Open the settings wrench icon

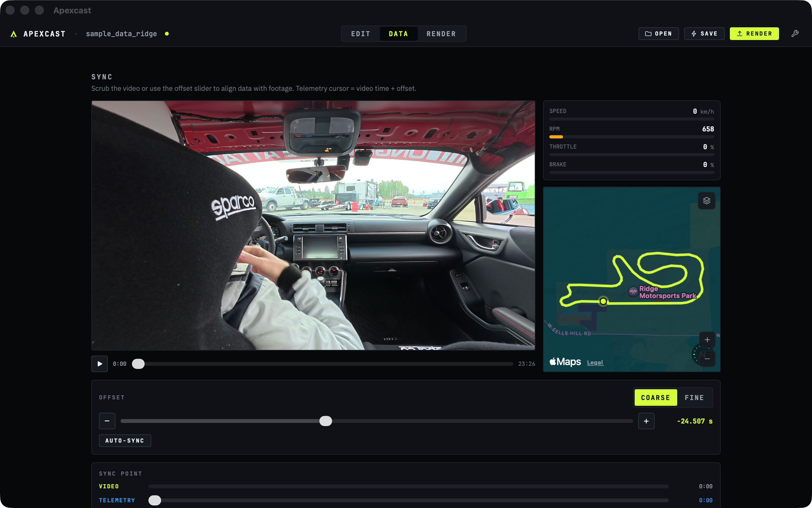tap(795, 34)
